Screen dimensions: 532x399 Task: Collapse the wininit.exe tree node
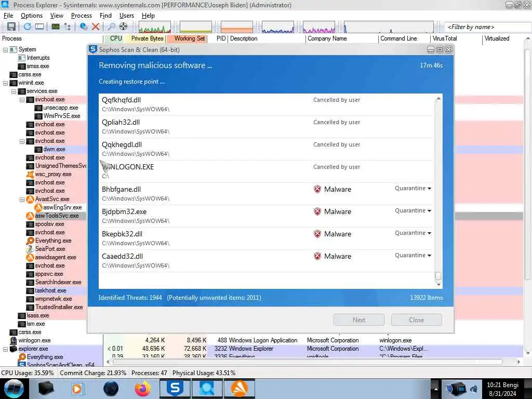coord(5,83)
